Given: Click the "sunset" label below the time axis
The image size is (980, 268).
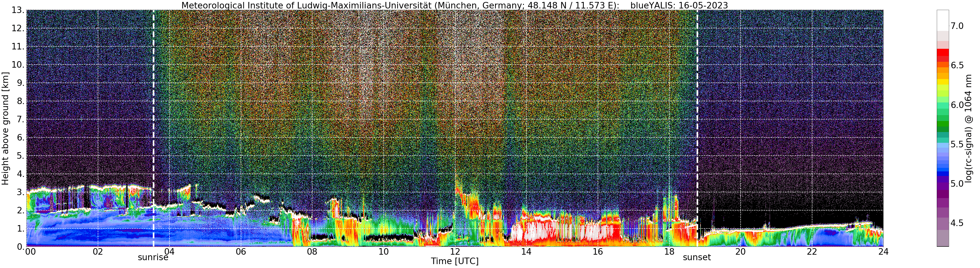Looking at the screenshot, I should (697, 257).
